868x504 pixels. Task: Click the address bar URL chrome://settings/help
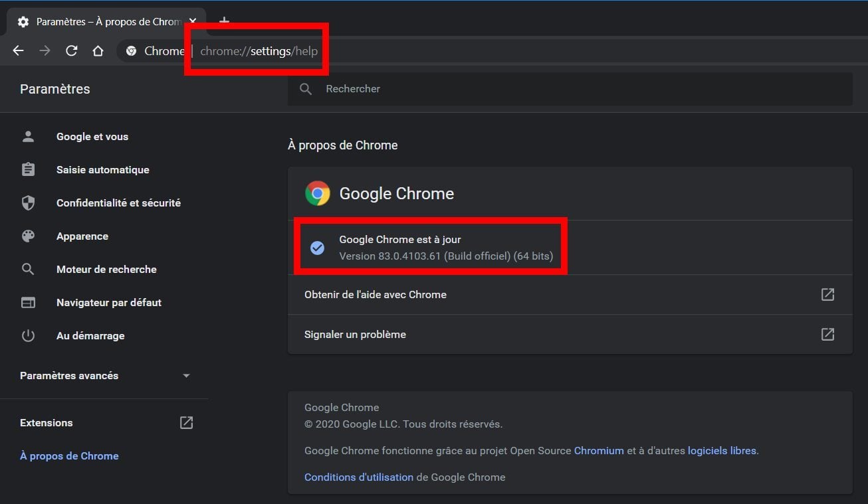click(x=259, y=51)
